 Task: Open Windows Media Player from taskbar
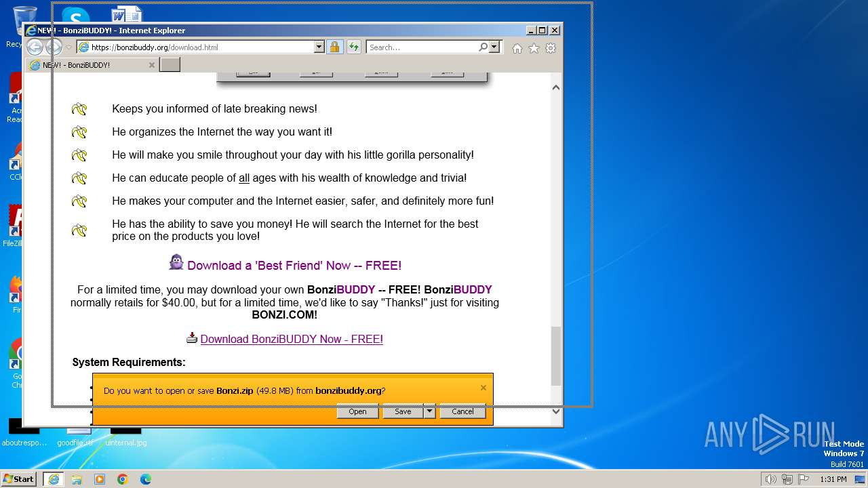click(100, 479)
